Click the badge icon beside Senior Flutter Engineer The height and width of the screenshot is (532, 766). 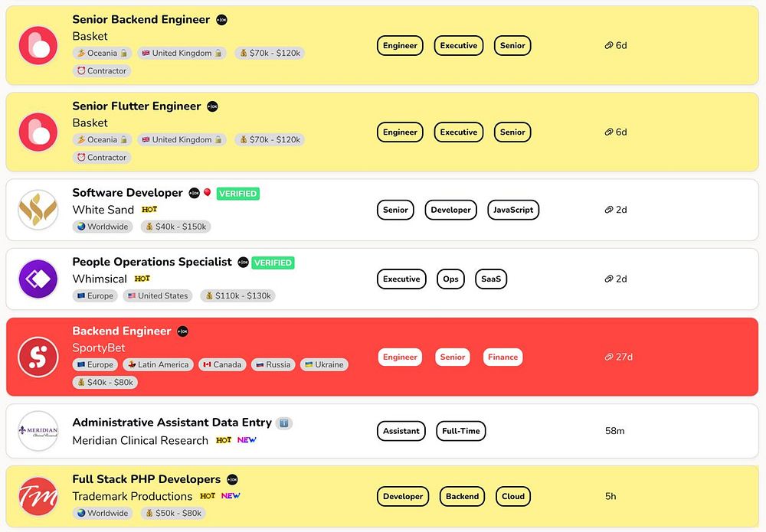[212, 106]
